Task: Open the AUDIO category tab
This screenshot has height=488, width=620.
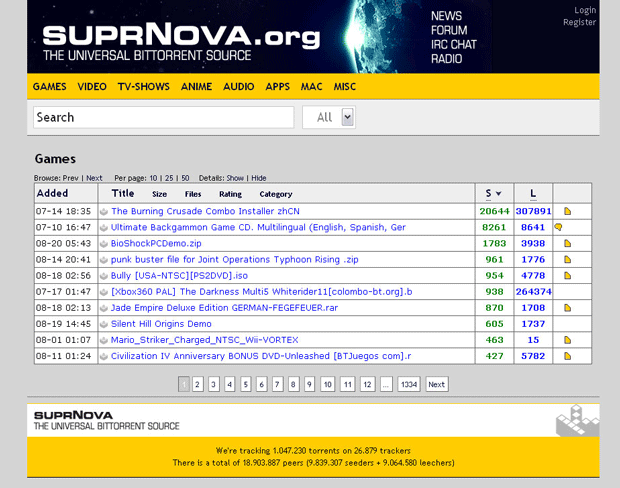Action: [238, 87]
